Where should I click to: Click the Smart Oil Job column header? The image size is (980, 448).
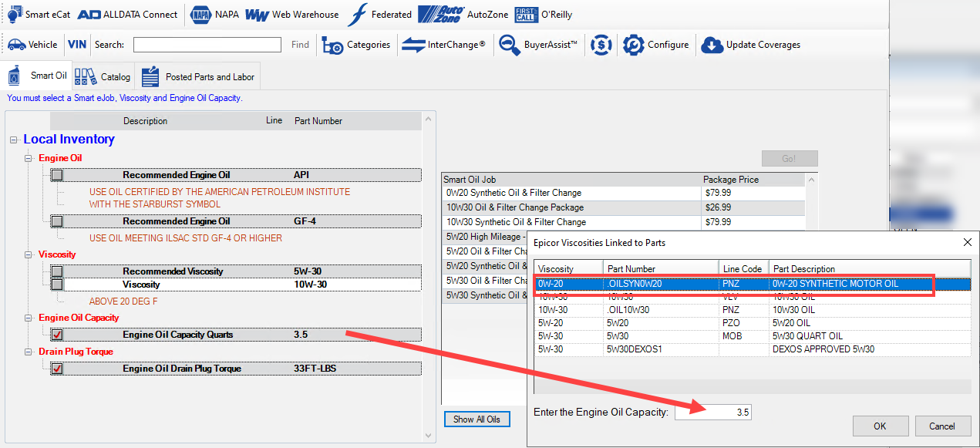point(571,180)
